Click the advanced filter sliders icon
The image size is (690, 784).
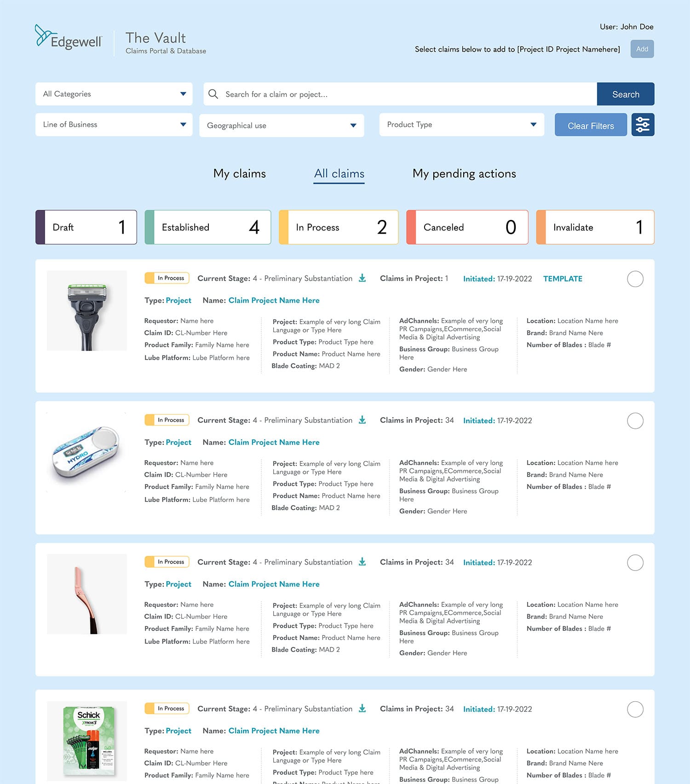[642, 125]
